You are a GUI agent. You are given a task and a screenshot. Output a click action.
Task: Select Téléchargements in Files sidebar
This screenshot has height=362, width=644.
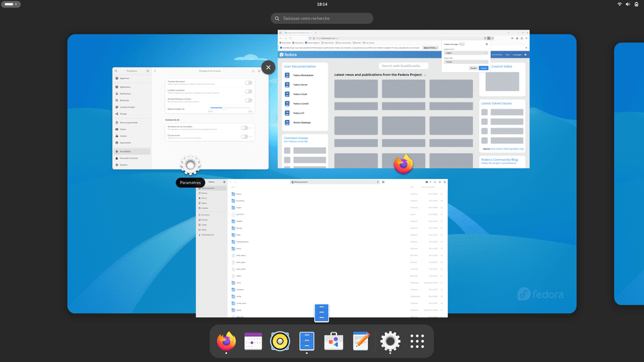click(x=212, y=235)
